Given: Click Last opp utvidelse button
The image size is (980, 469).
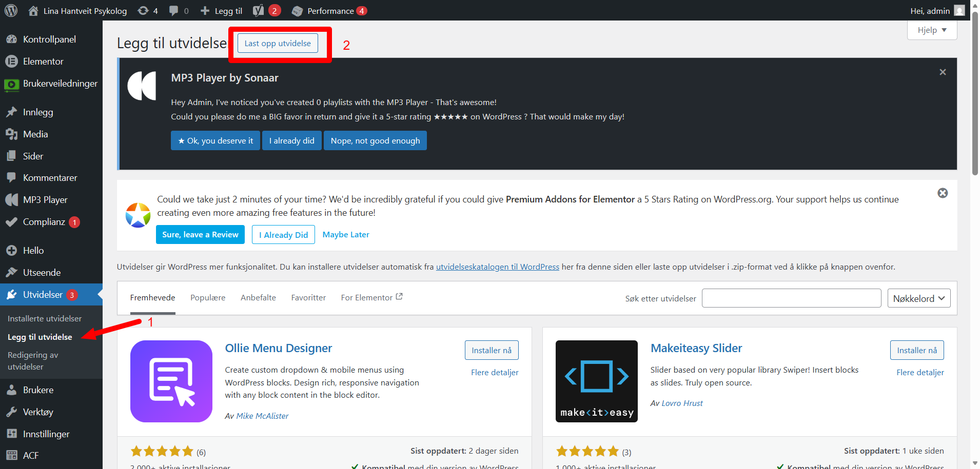Looking at the screenshot, I should tap(278, 44).
